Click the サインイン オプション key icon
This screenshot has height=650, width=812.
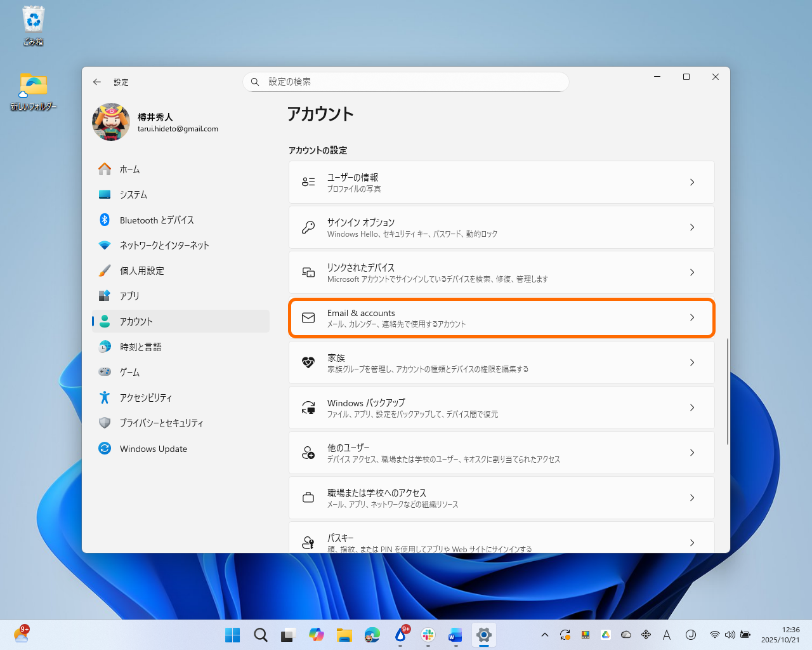point(308,227)
